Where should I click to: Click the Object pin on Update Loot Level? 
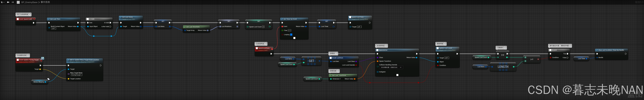[x=438, y=62]
